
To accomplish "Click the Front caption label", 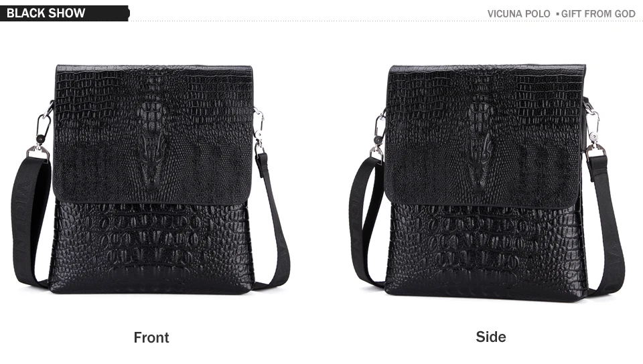I will [x=151, y=337].
